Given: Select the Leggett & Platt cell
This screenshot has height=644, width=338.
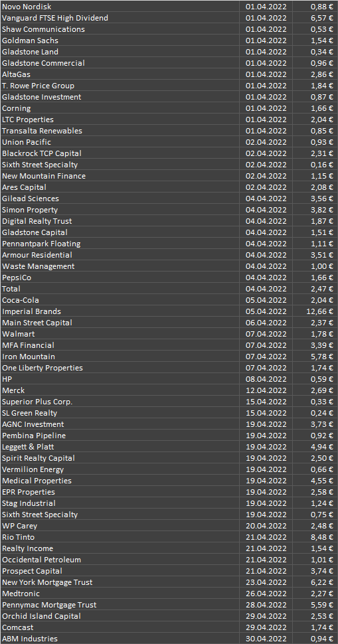Looking at the screenshot, I should point(120,447).
